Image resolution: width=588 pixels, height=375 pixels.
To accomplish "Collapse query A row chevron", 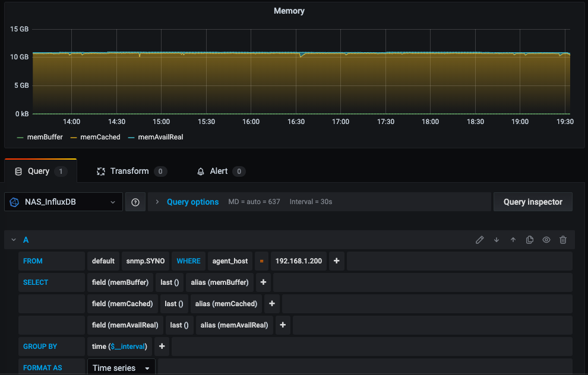I will tap(14, 240).
